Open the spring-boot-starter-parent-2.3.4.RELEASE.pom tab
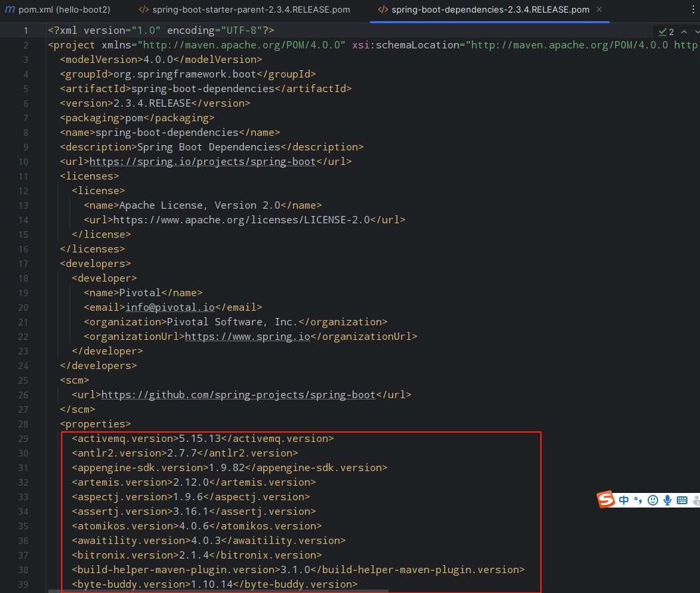 coord(244,9)
